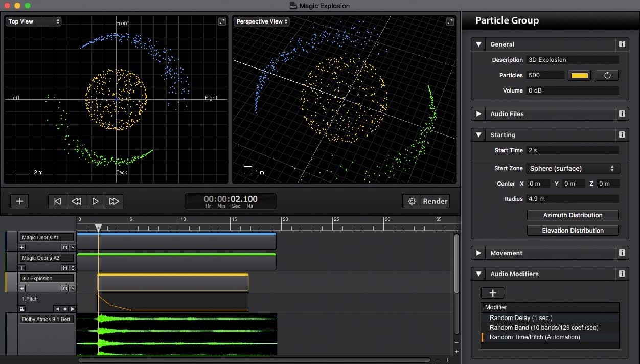Expand the Audio Files section
640x364 pixels.
[x=478, y=114]
